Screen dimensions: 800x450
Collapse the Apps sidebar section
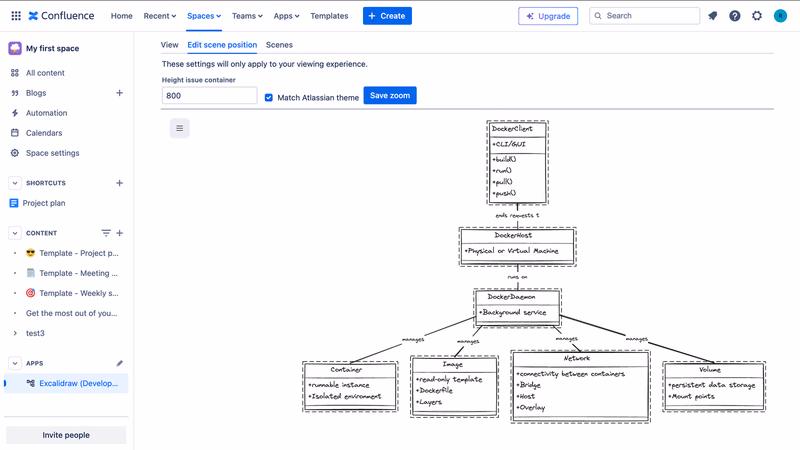(x=15, y=363)
